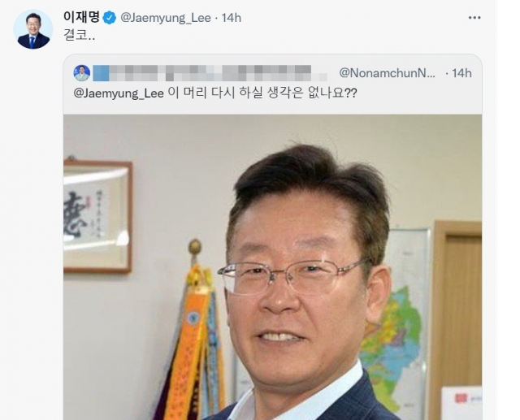Viewport: 520px width, 420px height.
Task: Open the quoted tweet author's small avatar
Action: click(x=81, y=73)
